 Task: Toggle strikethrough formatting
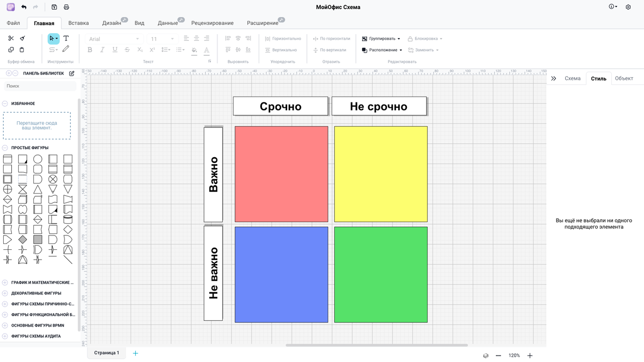pyautogui.click(x=127, y=50)
